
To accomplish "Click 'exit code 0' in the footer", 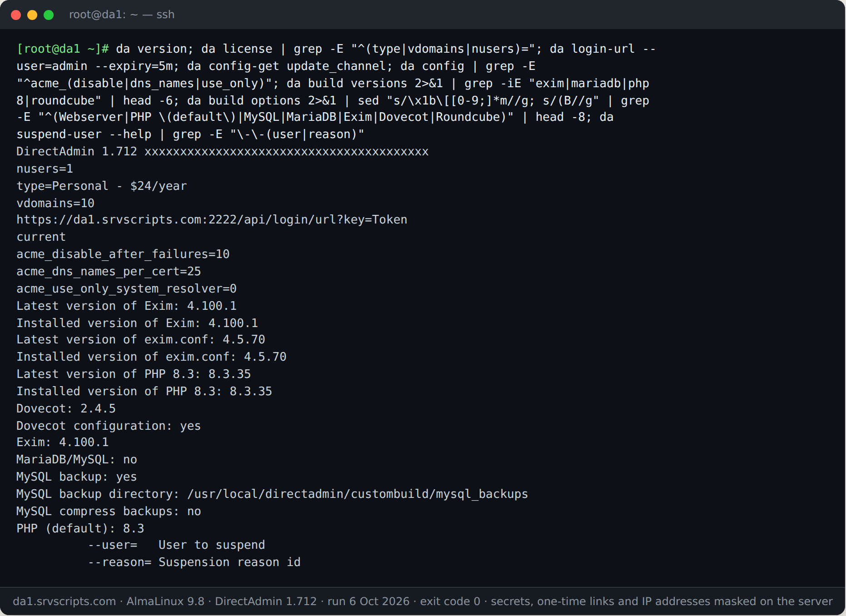I will pyautogui.click(x=450, y=601).
